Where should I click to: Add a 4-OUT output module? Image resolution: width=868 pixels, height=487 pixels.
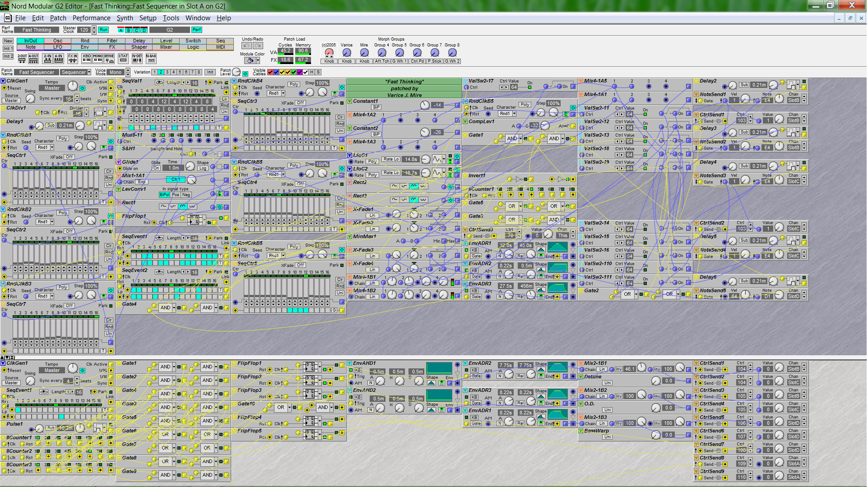pos(33,58)
